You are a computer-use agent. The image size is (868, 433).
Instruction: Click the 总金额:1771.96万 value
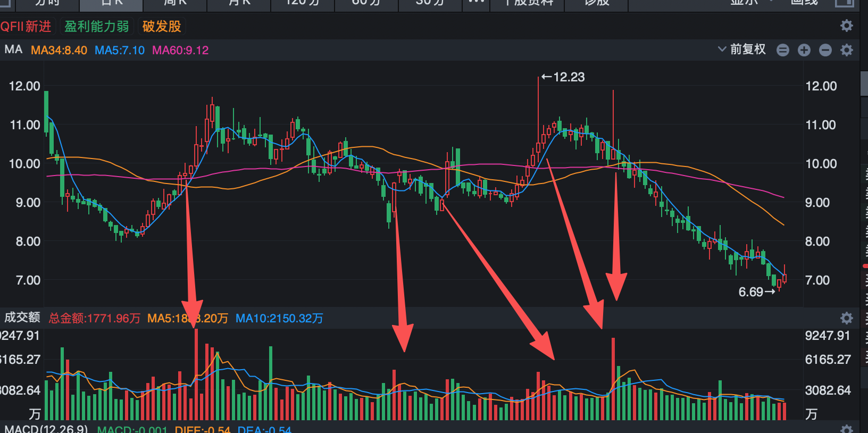(95, 318)
